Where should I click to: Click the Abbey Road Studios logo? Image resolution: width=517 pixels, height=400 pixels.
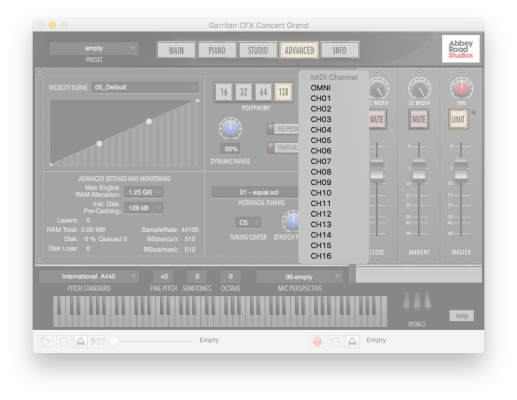tap(461, 49)
